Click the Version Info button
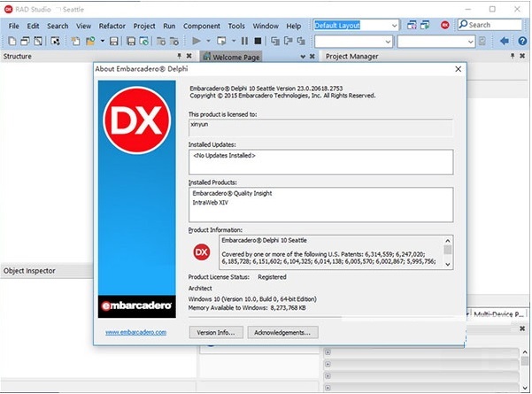 [216, 333]
